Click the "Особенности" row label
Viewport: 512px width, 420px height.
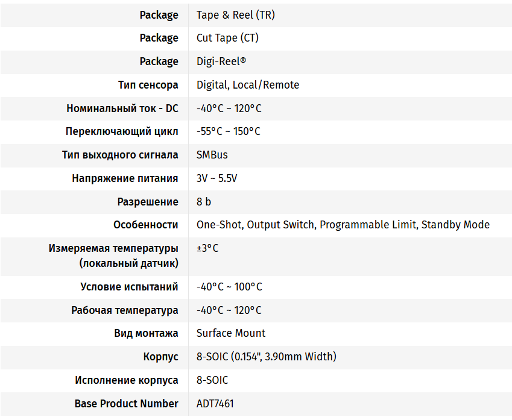pyautogui.click(x=146, y=225)
